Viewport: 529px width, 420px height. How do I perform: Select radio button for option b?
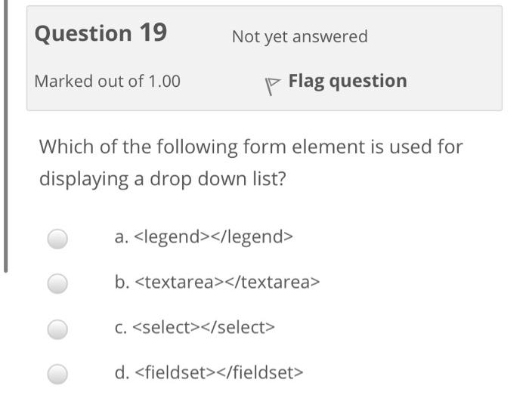(58, 283)
